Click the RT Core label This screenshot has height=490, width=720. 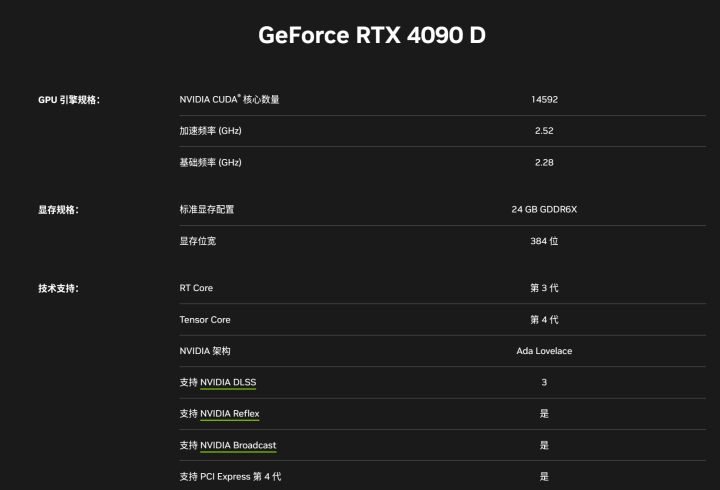point(196,288)
